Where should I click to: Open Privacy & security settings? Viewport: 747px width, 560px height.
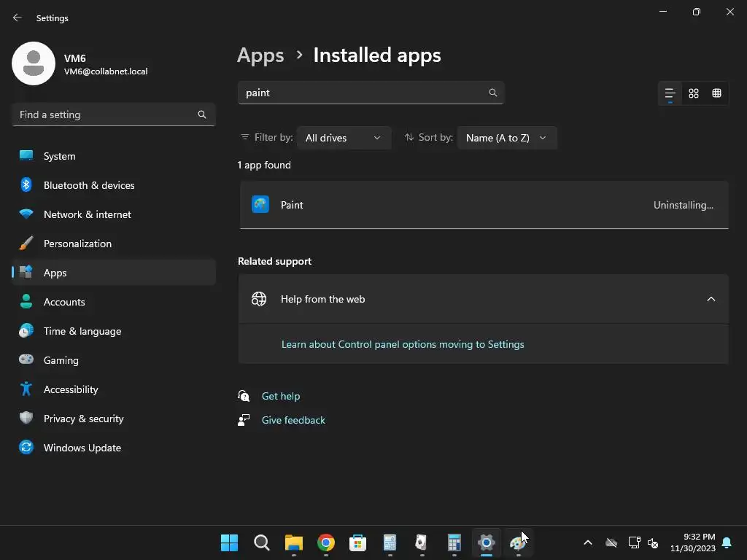(x=113, y=419)
